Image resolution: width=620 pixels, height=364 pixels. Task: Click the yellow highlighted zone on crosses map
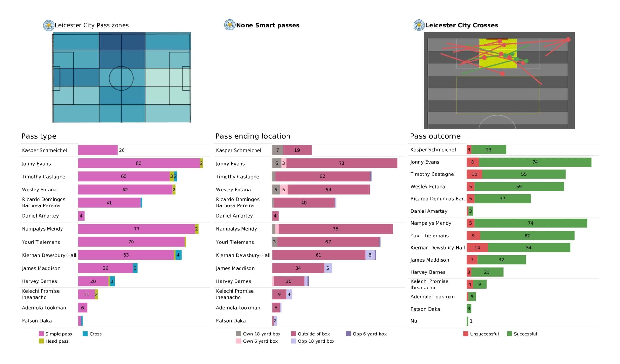(x=498, y=54)
